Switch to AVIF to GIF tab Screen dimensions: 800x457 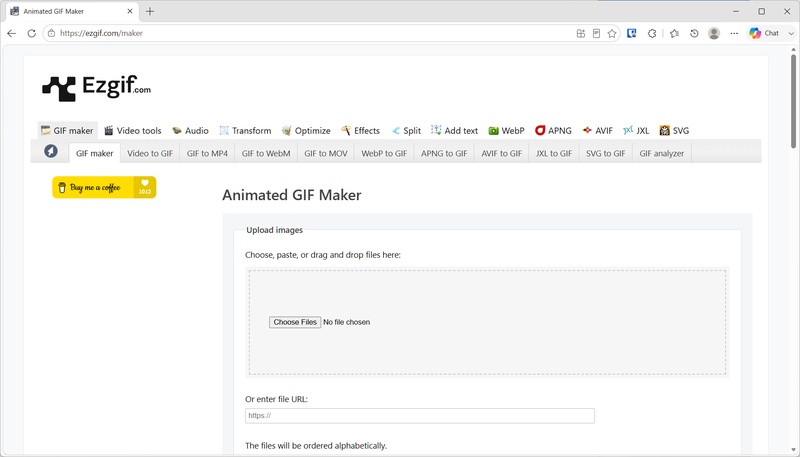[502, 153]
